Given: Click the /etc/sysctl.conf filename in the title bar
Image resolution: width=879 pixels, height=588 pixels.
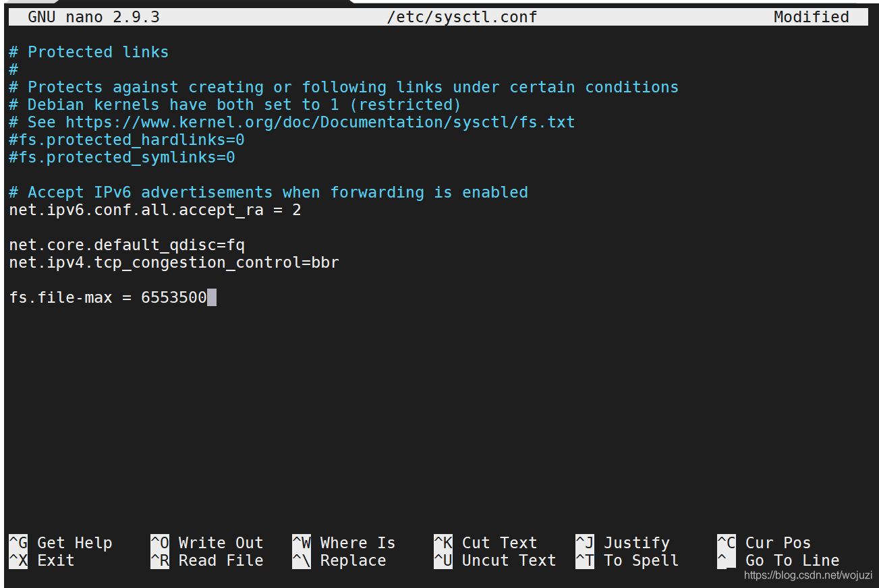Looking at the screenshot, I should [x=462, y=17].
